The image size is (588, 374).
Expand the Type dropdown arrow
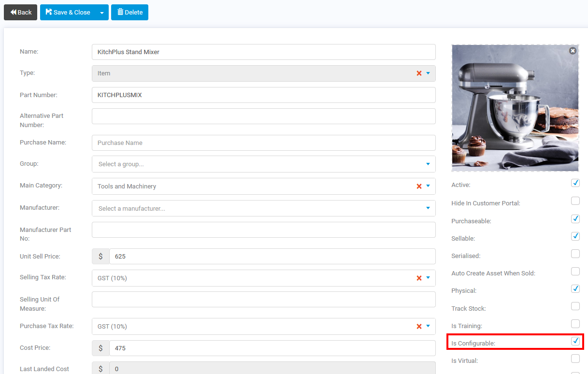pos(428,73)
